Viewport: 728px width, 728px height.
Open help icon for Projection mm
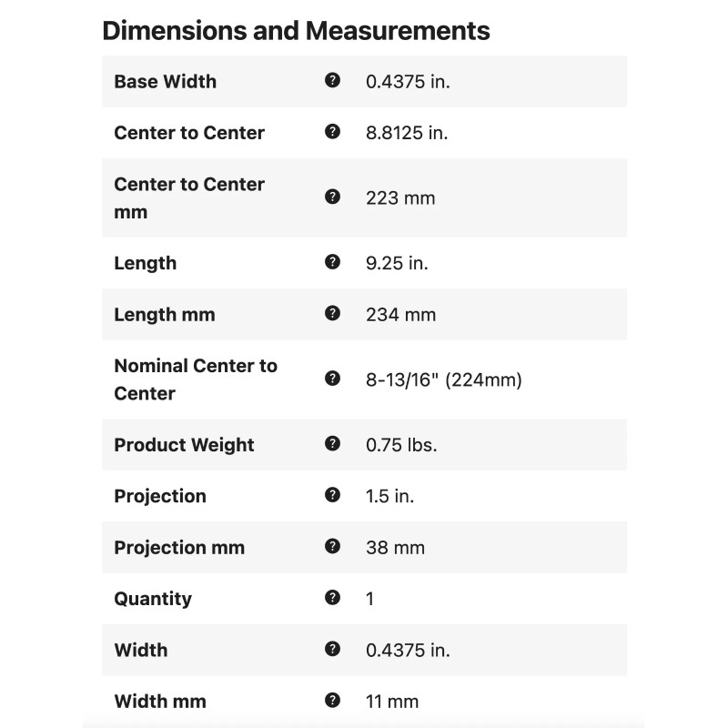[332, 546]
